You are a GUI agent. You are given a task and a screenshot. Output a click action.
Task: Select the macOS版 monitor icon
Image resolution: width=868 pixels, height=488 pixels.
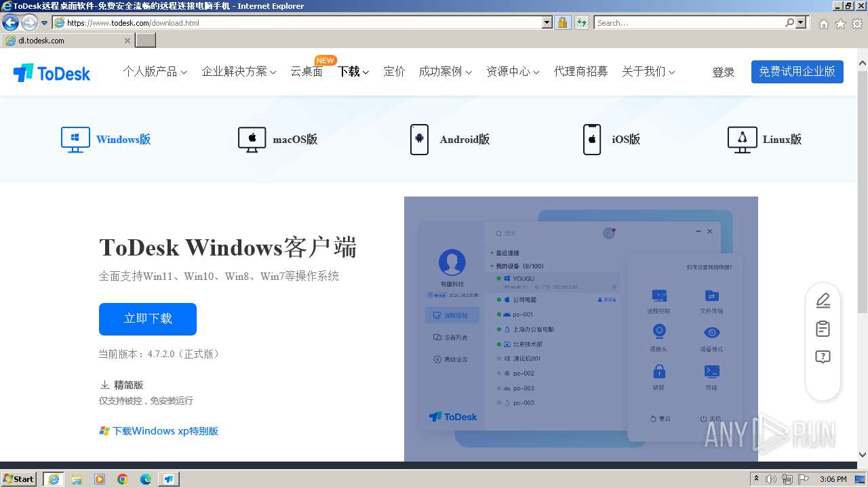252,140
